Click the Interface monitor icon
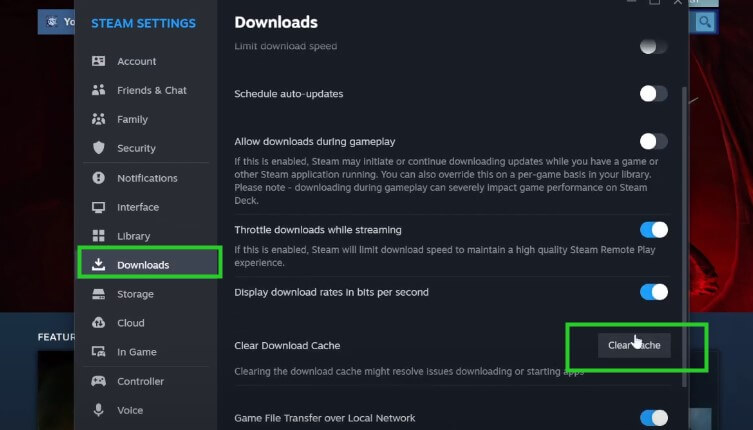Viewport: 753px width, 430px height. [x=98, y=207]
